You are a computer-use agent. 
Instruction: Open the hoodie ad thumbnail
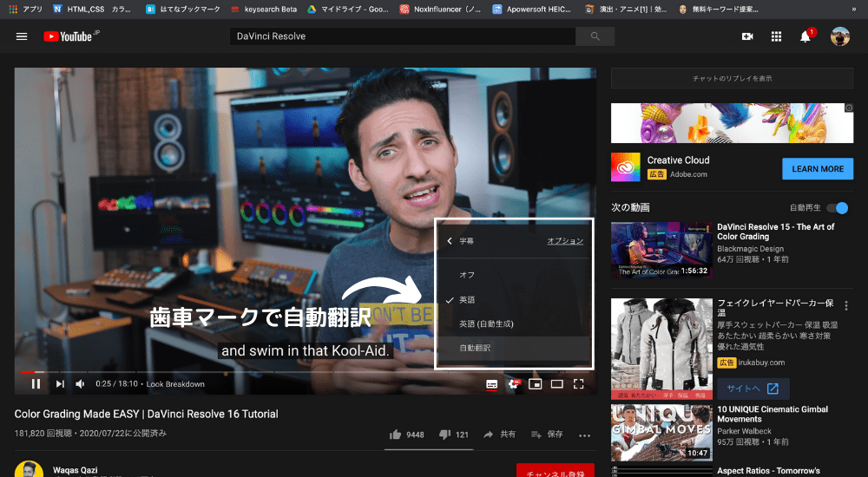coord(661,350)
